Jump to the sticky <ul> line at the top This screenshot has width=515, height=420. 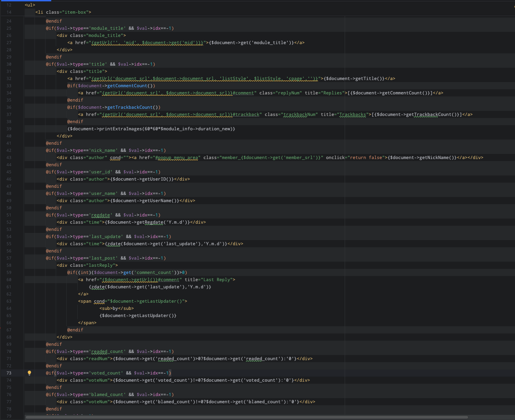30,5
